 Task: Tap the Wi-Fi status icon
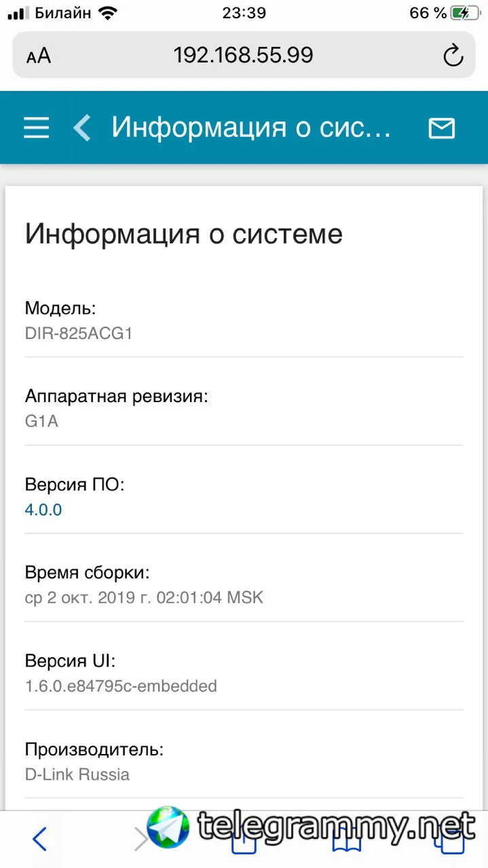(x=107, y=13)
